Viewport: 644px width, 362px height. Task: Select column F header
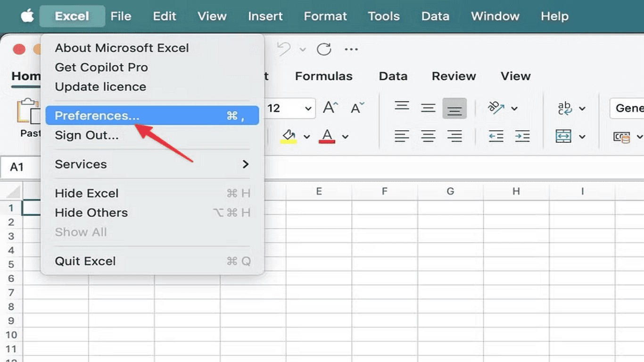point(385,191)
